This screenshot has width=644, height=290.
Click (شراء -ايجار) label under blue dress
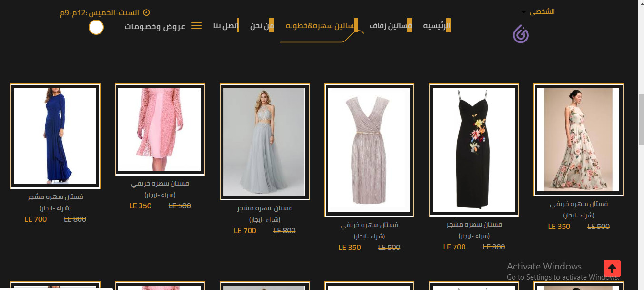[55, 208]
